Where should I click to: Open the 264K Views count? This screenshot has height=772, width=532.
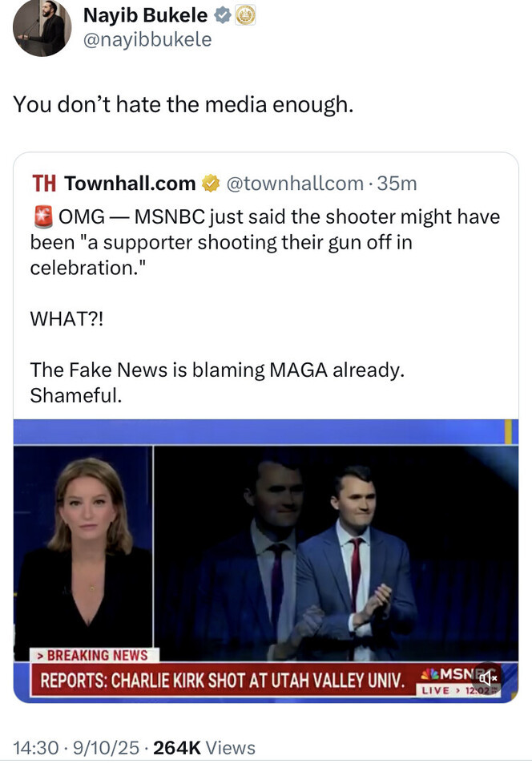(x=204, y=748)
